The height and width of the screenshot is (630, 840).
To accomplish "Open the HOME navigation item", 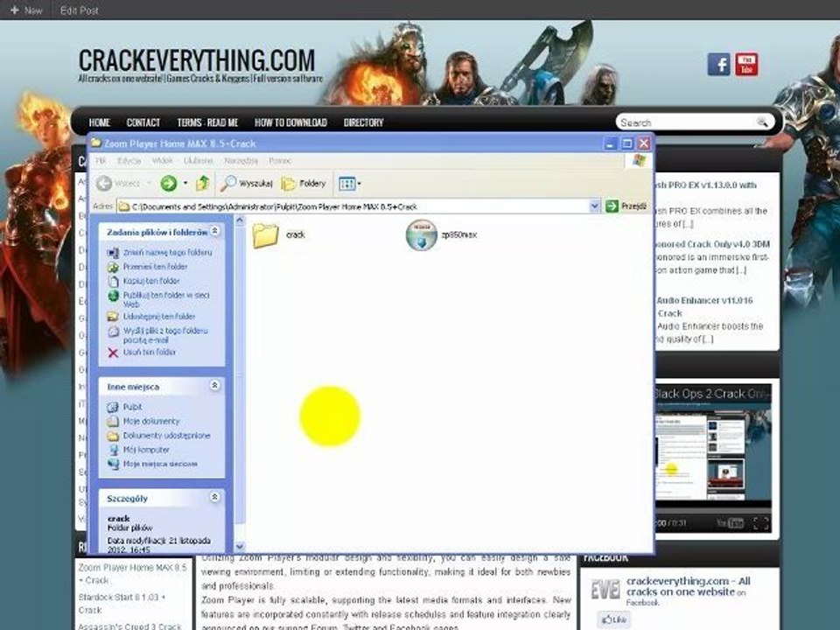I will pyautogui.click(x=99, y=122).
